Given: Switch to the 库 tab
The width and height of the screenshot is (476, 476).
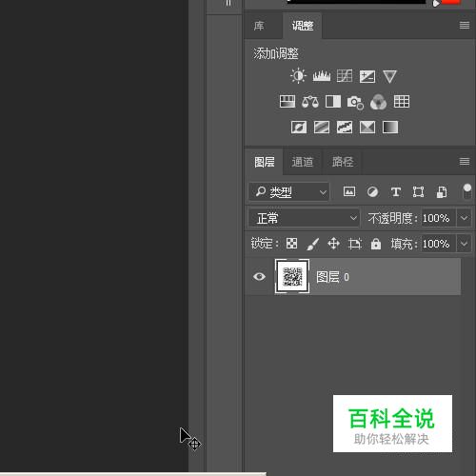Looking at the screenshot, I should coord(259,26).
